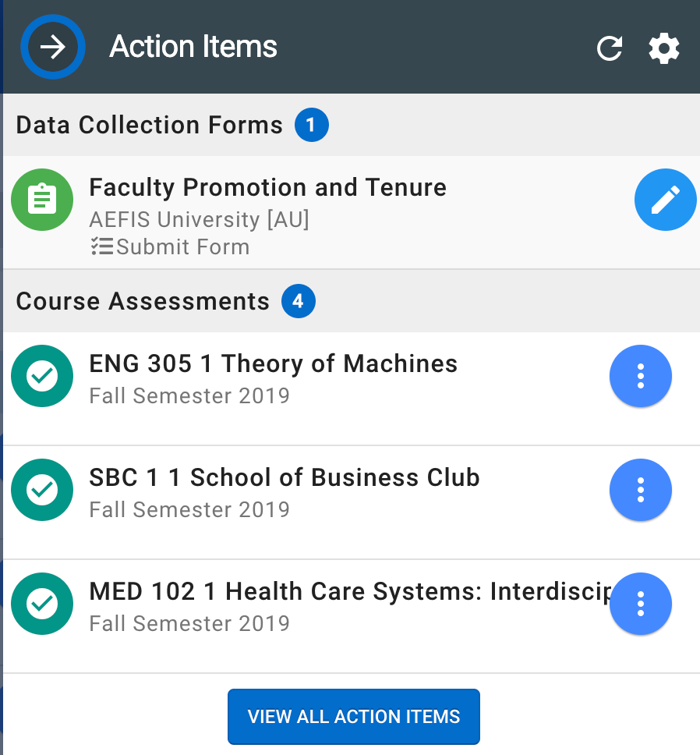Open more options for School of Business Club
The image size is (700, 755).
(640, 490)
